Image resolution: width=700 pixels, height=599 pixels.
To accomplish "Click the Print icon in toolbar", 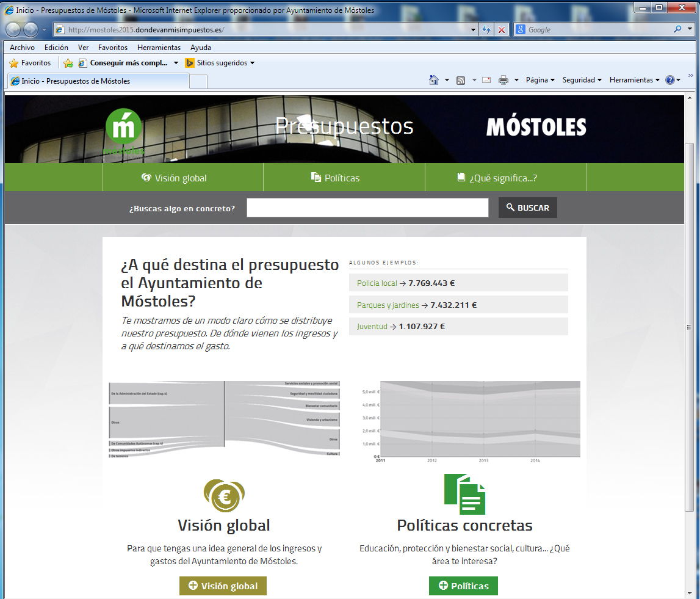I will click(x=503, y=80).
